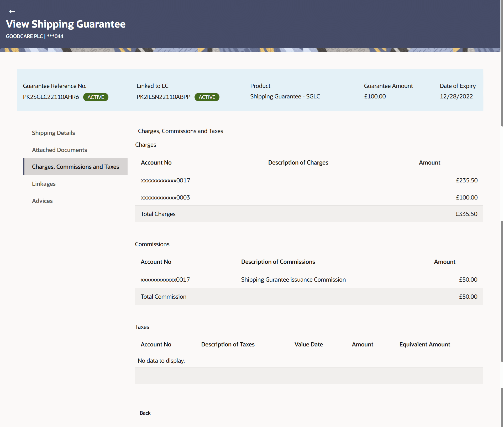Click the Amount column header under Charges
Viewport: 504px width, 427px height.
[429, 162]
